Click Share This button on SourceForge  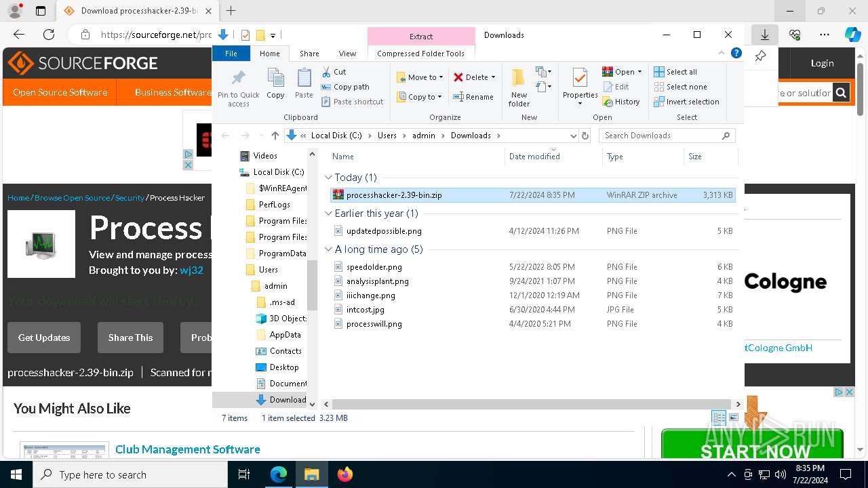[x=130, y=338]
